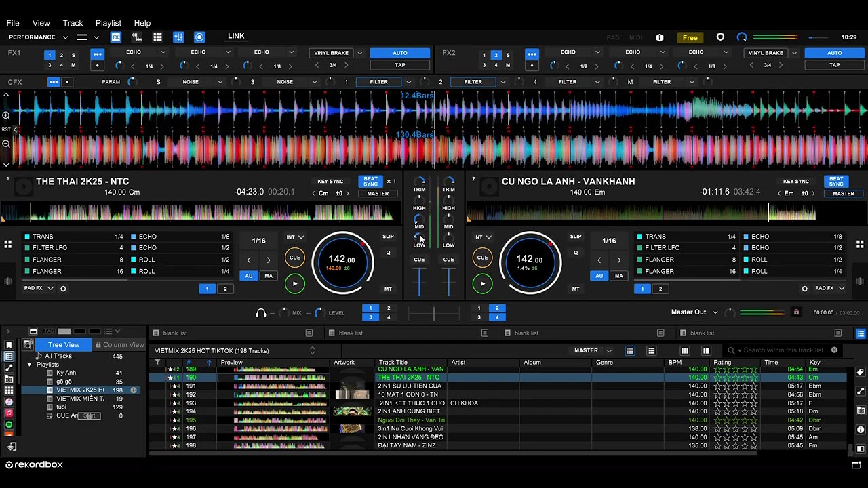
Task: Toggle deck 1 BEAT SYNC
Action: pos(370,182)
